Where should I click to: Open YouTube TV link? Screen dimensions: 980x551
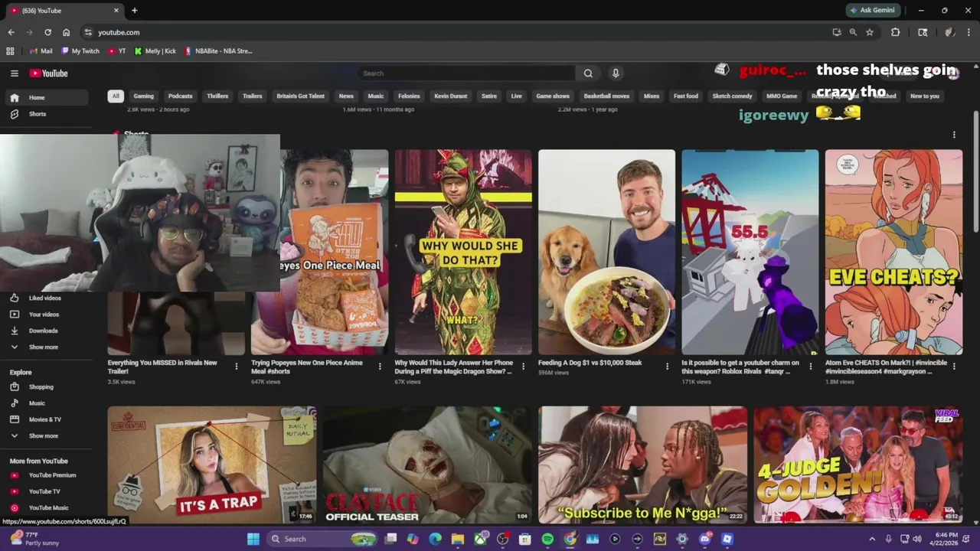[47, 491]
